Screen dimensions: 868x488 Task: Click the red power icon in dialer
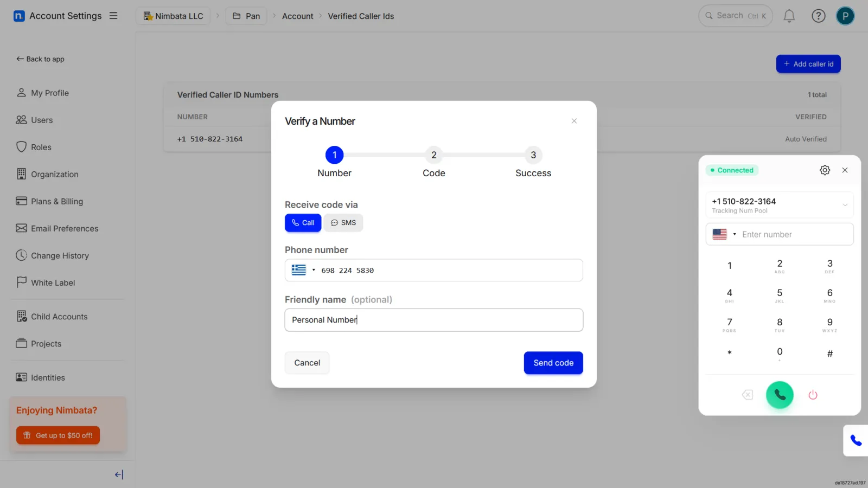click(813, 395)
